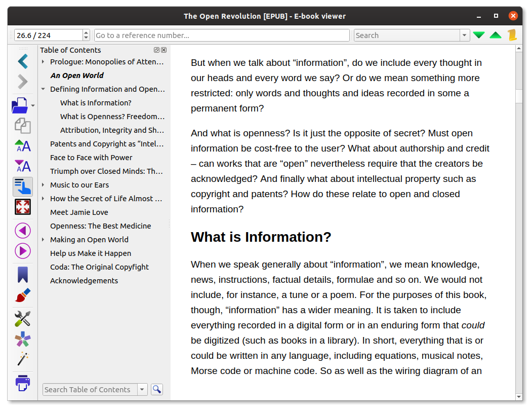Click the Back navigation arrow icon

tap(22, 61)
